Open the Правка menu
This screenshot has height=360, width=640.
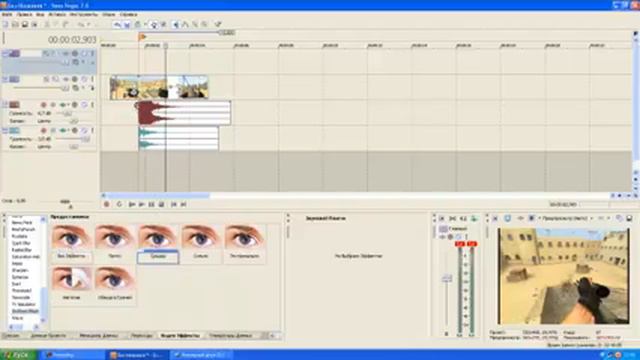(24, 15)
